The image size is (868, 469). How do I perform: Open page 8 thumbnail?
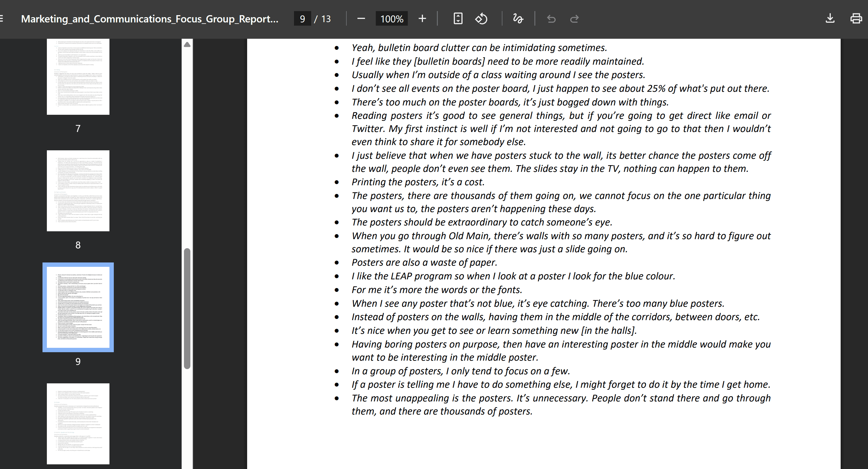[78, 191]
